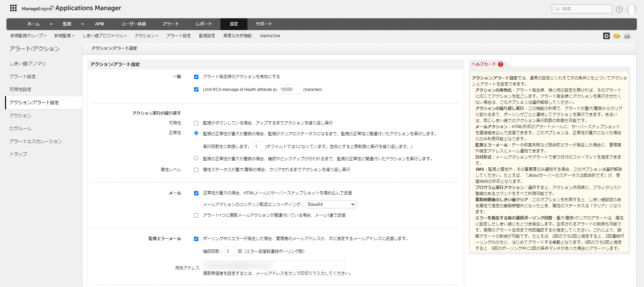Open the Base64 encoding dropdown
This screenshot has height=287, width=644.
click(331, 204)
